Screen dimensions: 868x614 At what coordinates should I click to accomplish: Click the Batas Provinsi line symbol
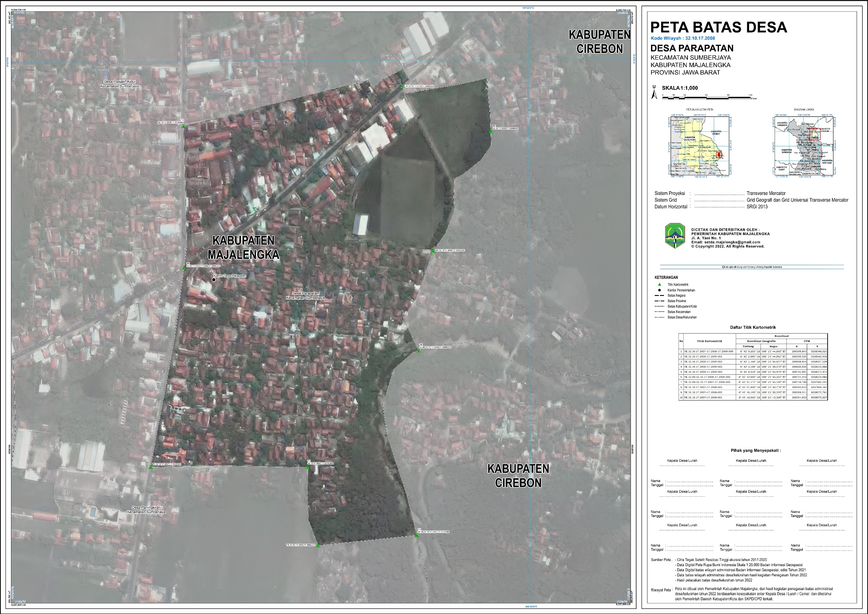[659, 301]
